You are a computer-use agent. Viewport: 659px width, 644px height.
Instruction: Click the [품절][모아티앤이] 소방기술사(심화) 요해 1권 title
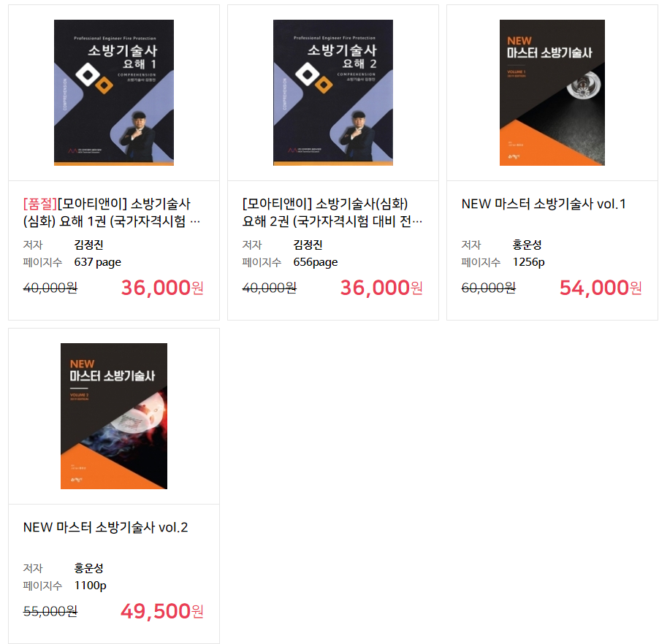pyautogui.click(x=112, y=212)
